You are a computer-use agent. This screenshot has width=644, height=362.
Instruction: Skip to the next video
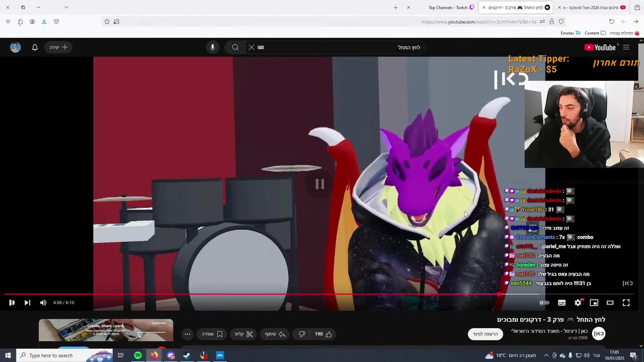27,303
